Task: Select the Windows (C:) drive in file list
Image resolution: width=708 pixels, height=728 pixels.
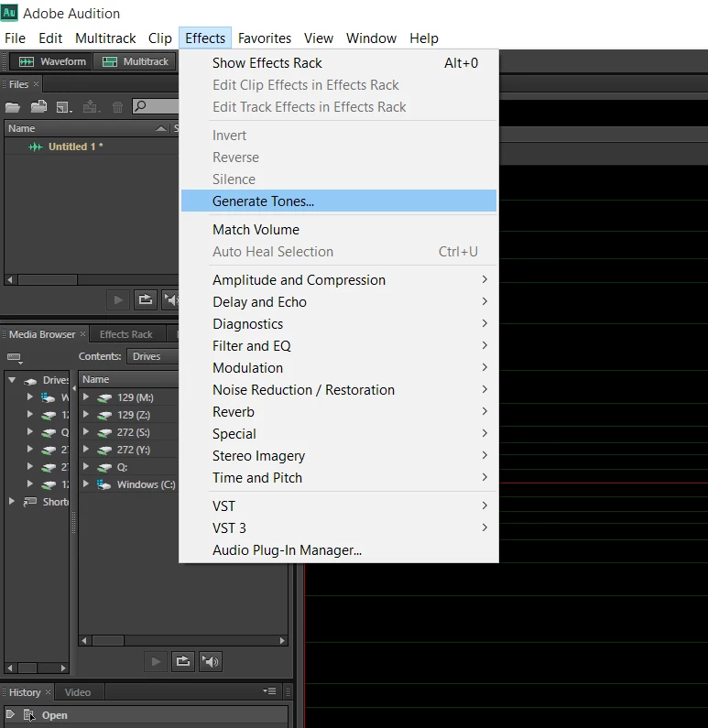Action: (x=146, y=484)
